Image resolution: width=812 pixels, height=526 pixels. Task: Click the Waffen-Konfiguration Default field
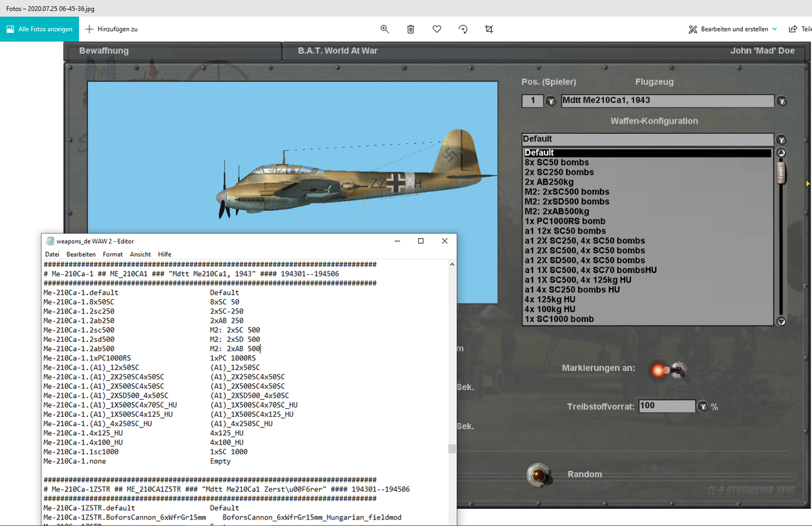[x=648, y=139]
